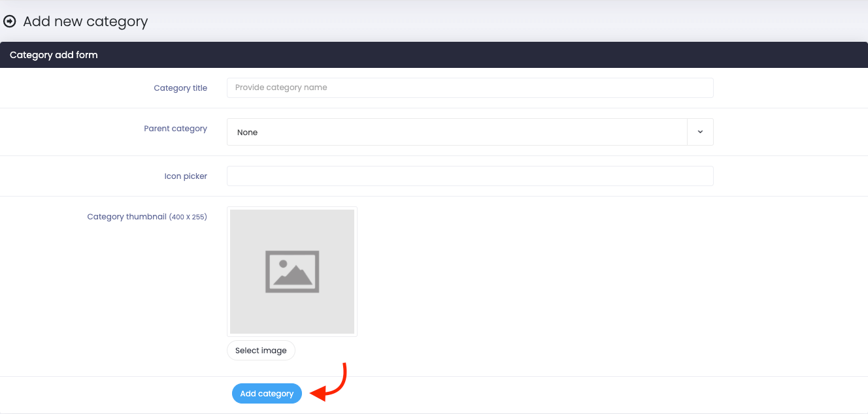Click the Add new category page heading

(x=86, y=22)
